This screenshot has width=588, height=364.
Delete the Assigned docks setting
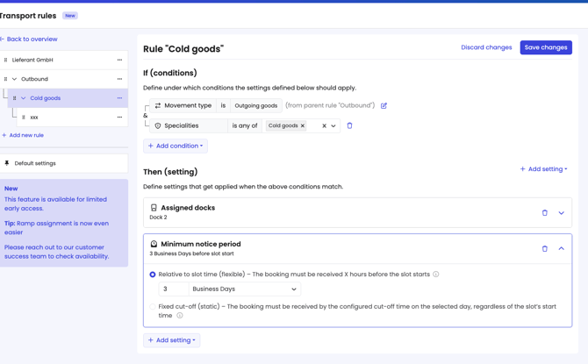pos(544,212)
